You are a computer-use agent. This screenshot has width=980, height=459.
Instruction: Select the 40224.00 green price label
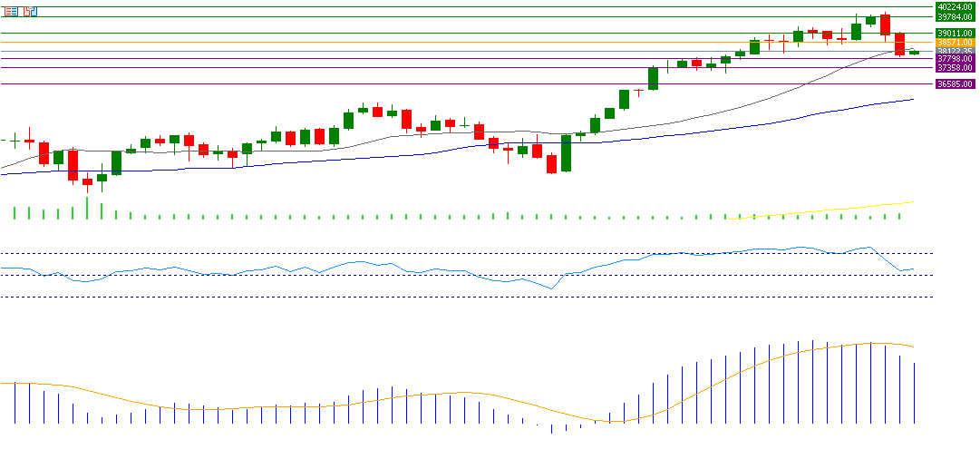(x=955, y=6)
